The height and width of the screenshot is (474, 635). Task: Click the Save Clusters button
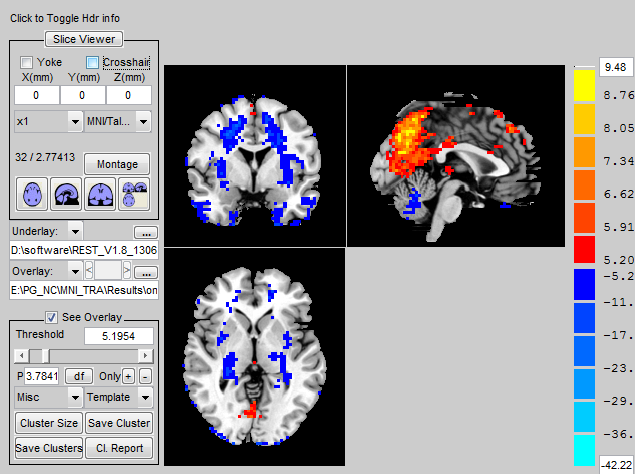tap(49, 448)
